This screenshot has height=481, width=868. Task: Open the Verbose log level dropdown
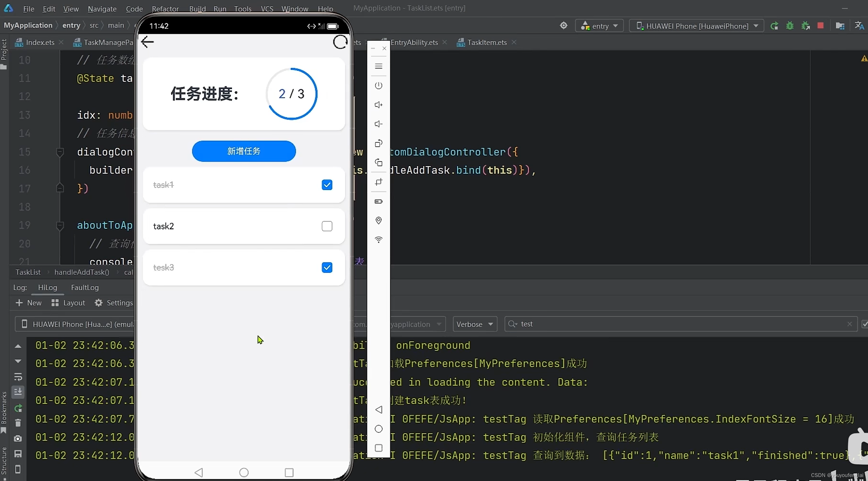click(x=475, y=324)
